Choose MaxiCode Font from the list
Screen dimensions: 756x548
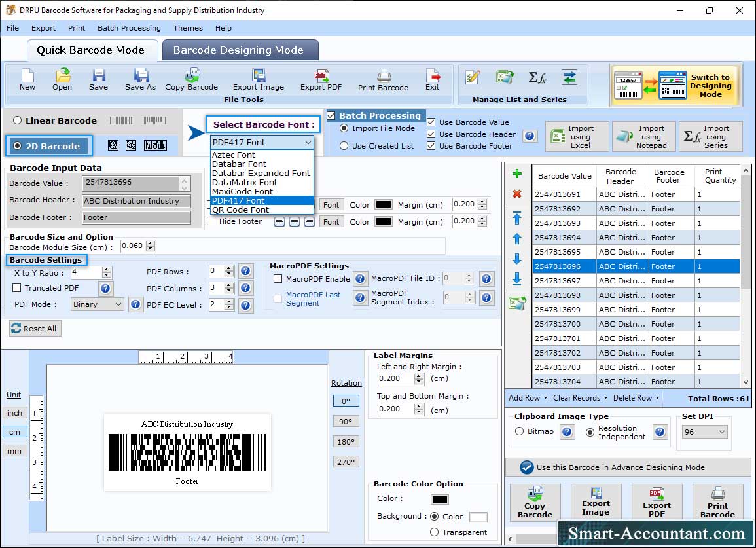pyautogui.click(x=262, y=192)
